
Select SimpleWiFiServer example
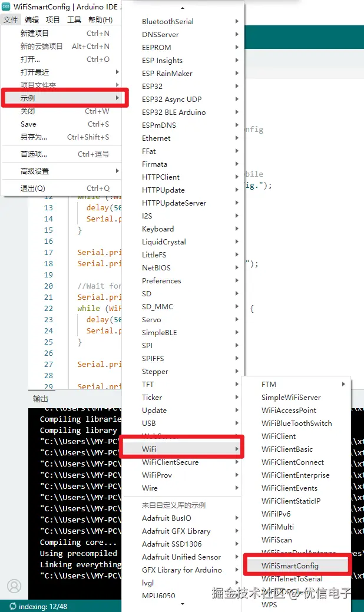click(296, 398)
